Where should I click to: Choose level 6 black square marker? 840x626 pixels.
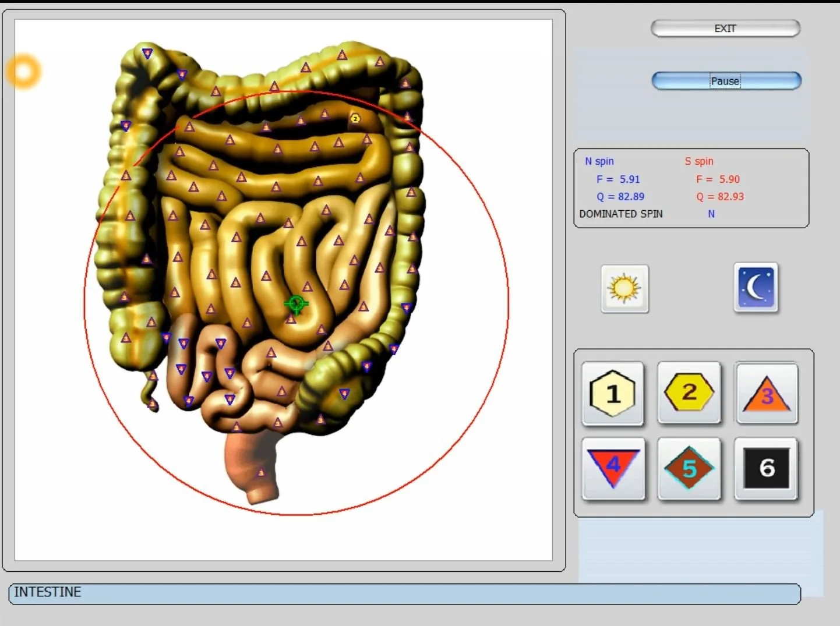tap(766, 468)
